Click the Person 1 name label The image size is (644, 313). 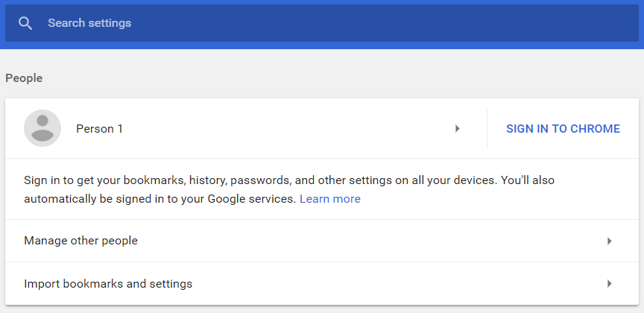(x=99, y=129)
